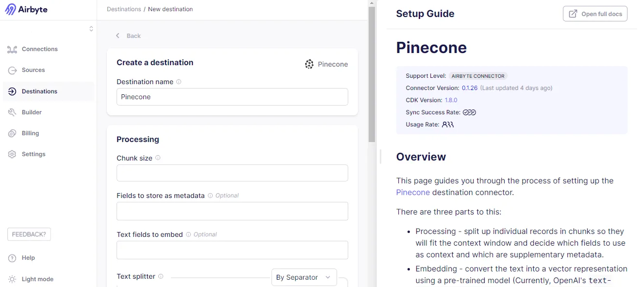Click Destinations breadcrumb link
This screenshot has width=644, height=287.
(124, 9)
